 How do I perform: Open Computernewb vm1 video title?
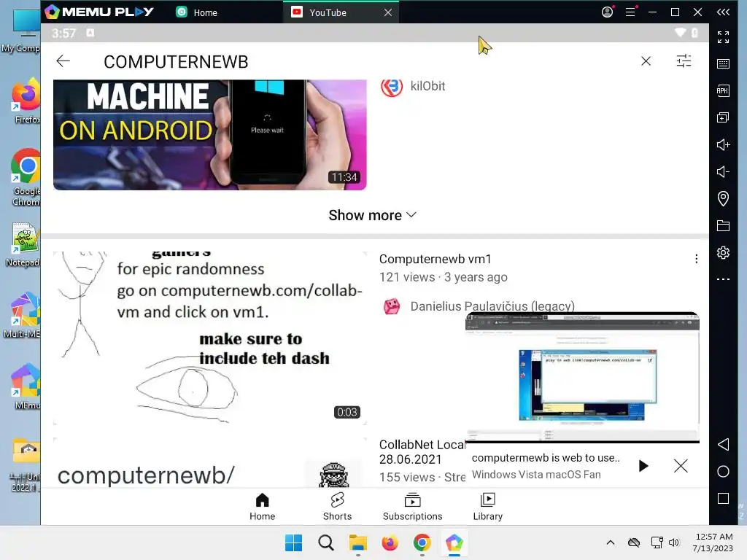point(435,259)
